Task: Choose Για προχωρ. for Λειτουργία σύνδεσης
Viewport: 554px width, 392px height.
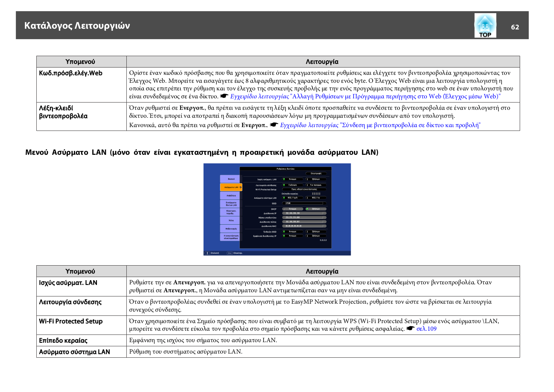Action: point(316,185)
